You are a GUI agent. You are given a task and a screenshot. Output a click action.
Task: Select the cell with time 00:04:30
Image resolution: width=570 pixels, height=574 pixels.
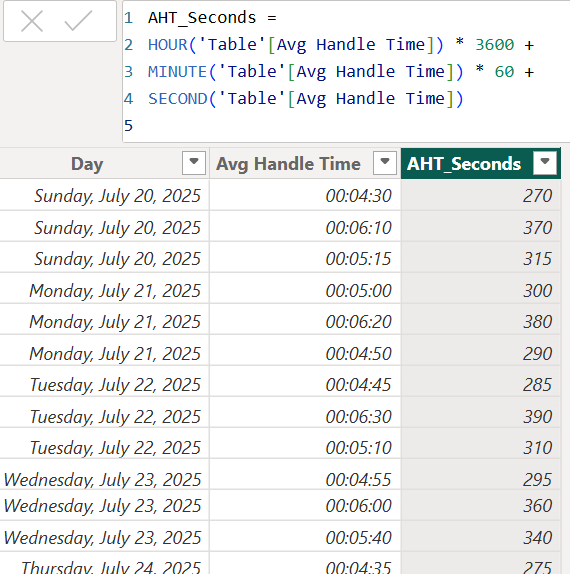(x=305, y=195)
